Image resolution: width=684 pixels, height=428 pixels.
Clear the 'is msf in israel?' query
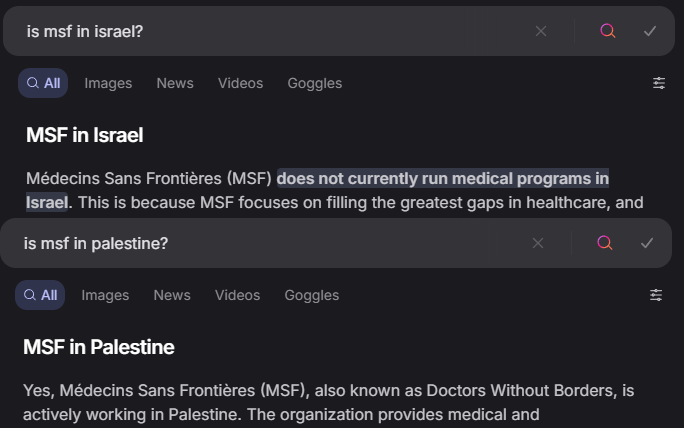(x=541, y=31)
